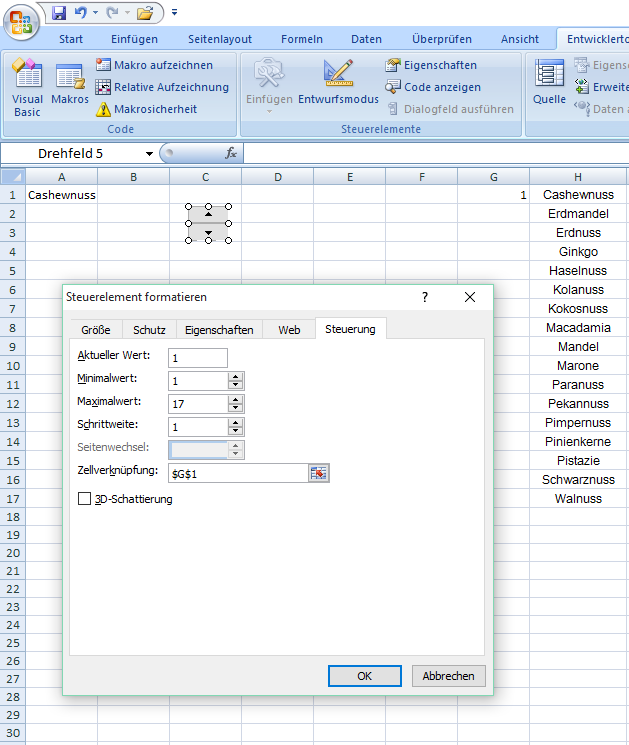Viewport: 629px width, 745px height.
Task: Toggle Entwurfsmodus in Steuerelemente group
Action: click(x=338, y=85)
